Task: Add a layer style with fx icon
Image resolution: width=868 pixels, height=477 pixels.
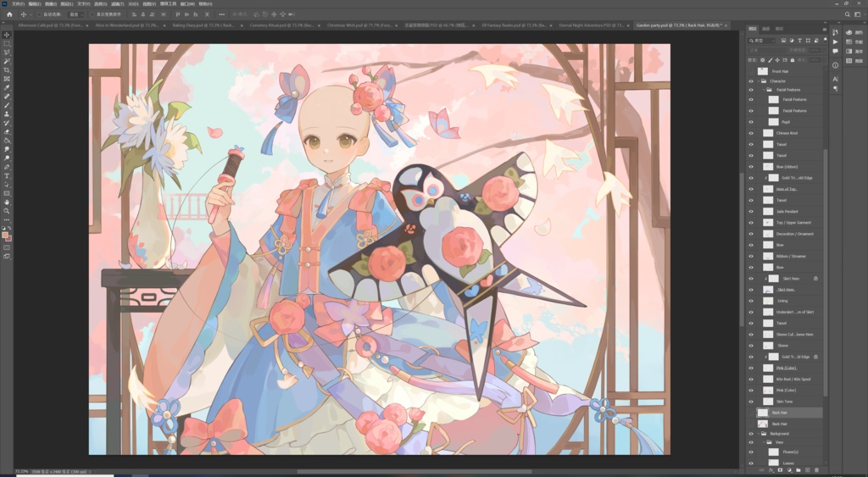Action: coord(771,470)
